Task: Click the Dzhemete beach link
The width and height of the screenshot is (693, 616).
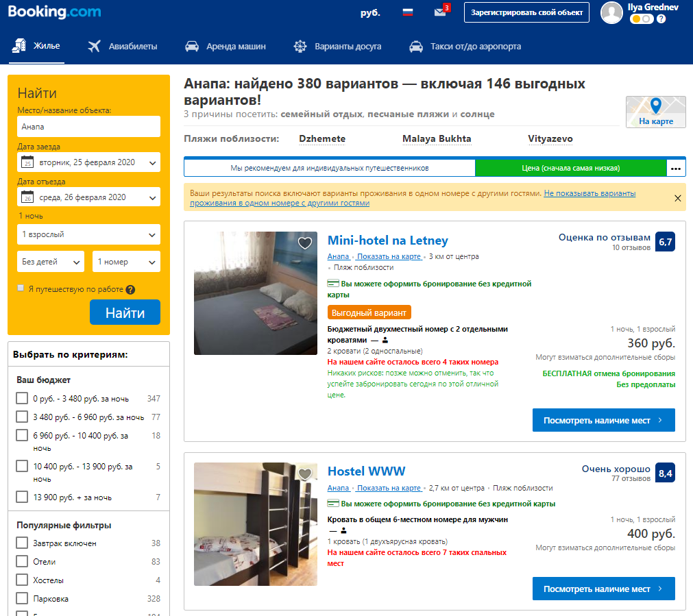Action: 322,139
